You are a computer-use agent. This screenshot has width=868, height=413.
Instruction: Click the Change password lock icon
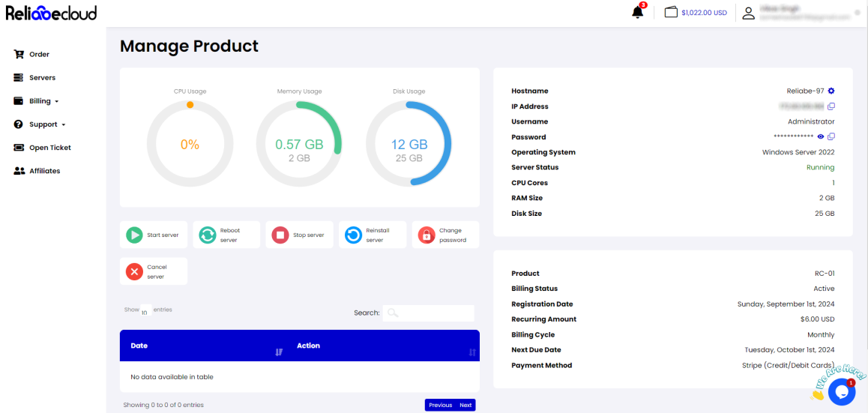[427, 235]
